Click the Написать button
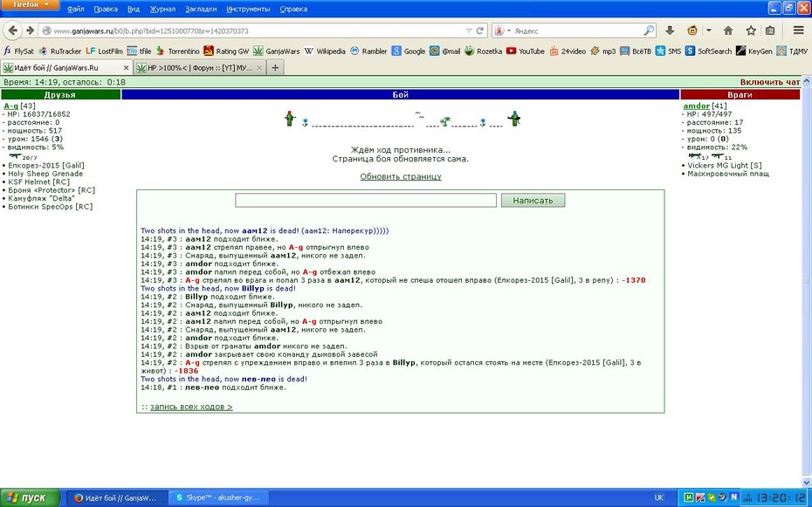Screen dimensions: 812x507 [x=533, y=200]
